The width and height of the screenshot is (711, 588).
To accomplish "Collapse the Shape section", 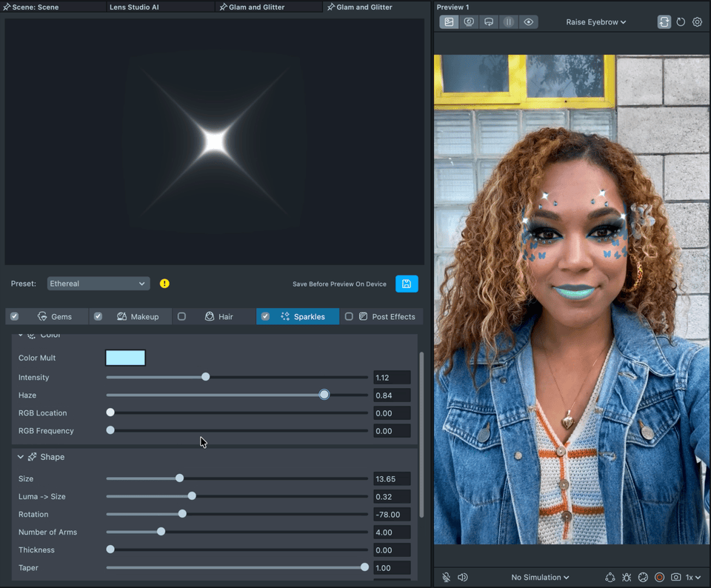I will [21, 457].
